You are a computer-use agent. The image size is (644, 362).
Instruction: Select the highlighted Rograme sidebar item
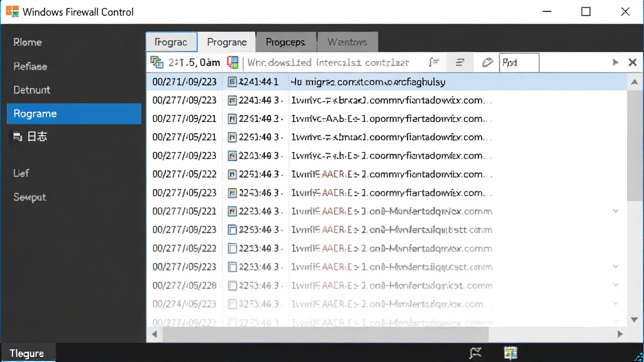point(74,114)
